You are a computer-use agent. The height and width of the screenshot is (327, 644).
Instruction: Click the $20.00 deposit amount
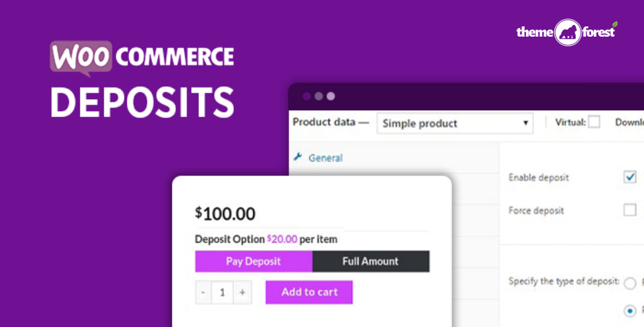pos(282,239)
